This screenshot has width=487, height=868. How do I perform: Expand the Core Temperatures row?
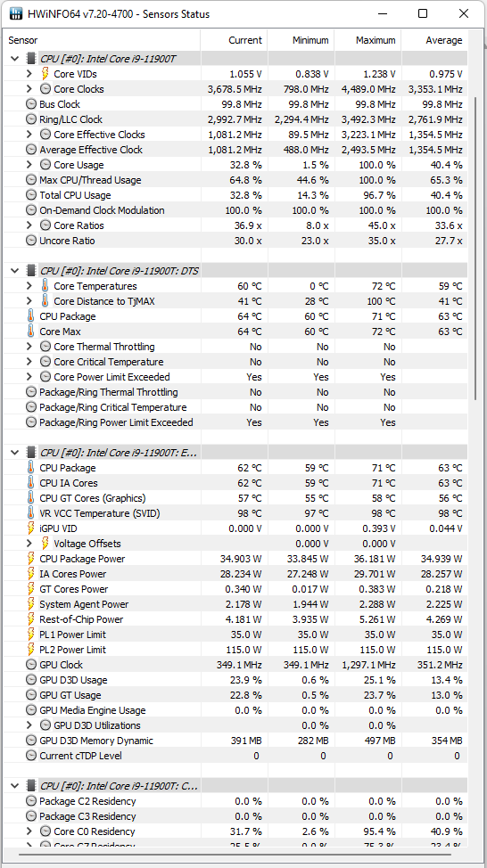click(29, 286)
